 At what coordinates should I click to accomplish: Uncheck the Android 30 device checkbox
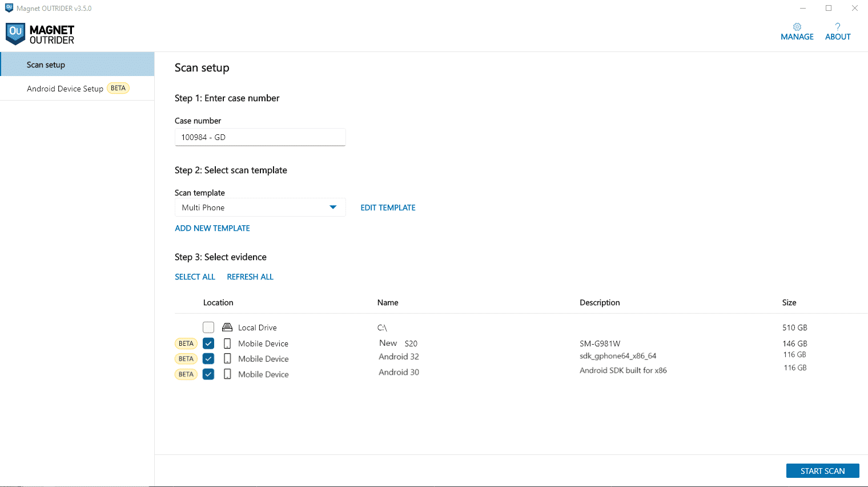tap(208, 374)
